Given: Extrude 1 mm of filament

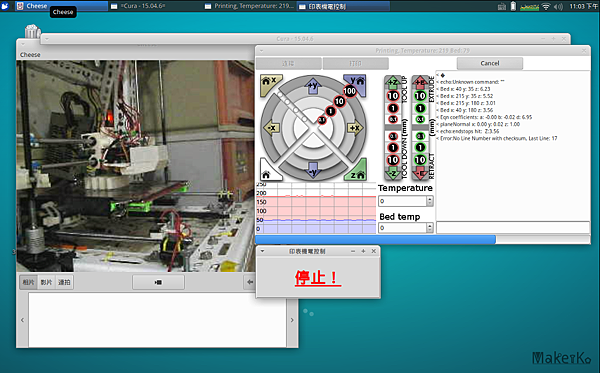Looking at the screenshot, I should [x=420, y=108].
